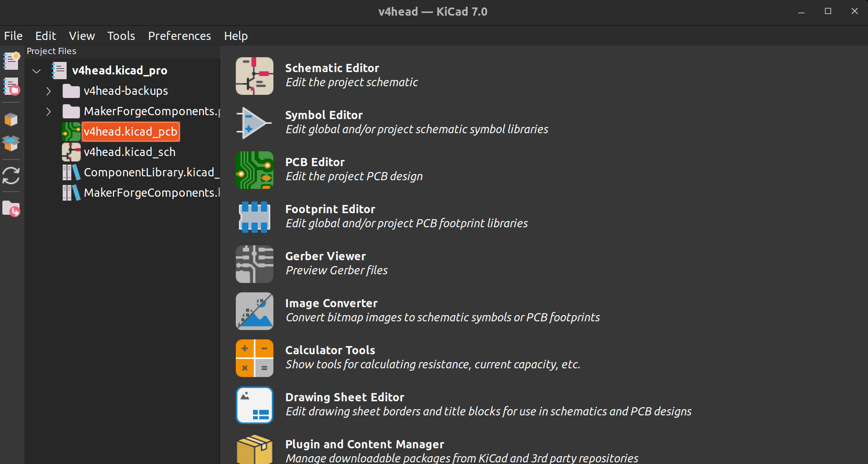868x464 pixels.
Task: Click the PCB Editor title text
Action: pos(315,162)
